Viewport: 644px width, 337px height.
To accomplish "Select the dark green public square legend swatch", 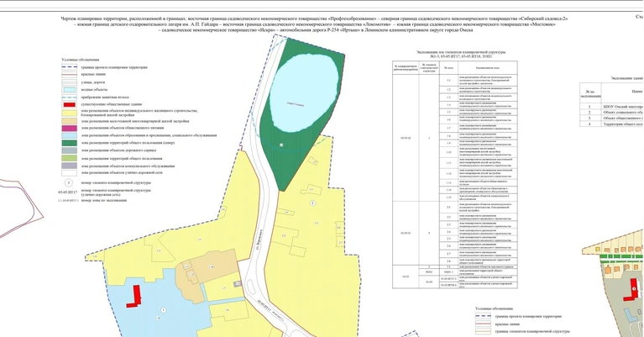I will 70,143.
